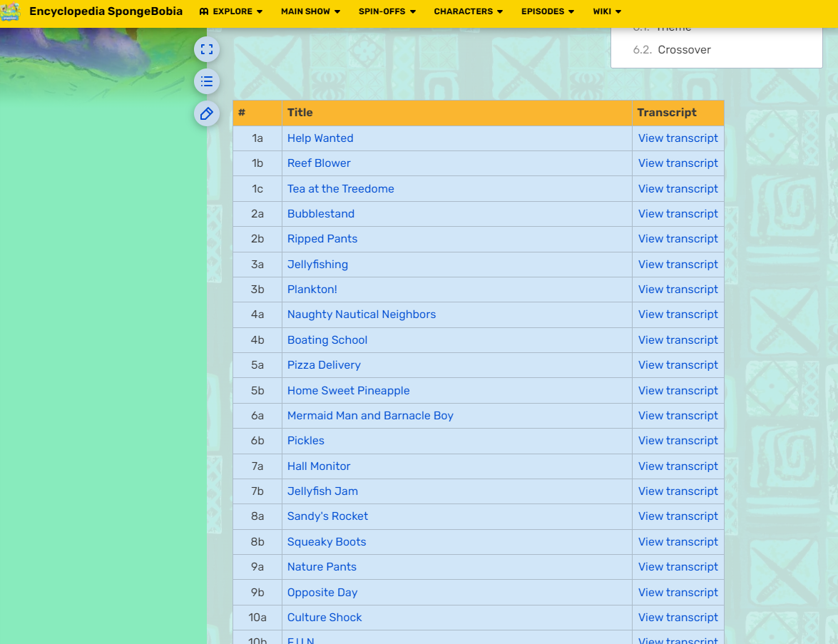
Task: View transcript for Help Wanted
Action: tap(678, 138)
